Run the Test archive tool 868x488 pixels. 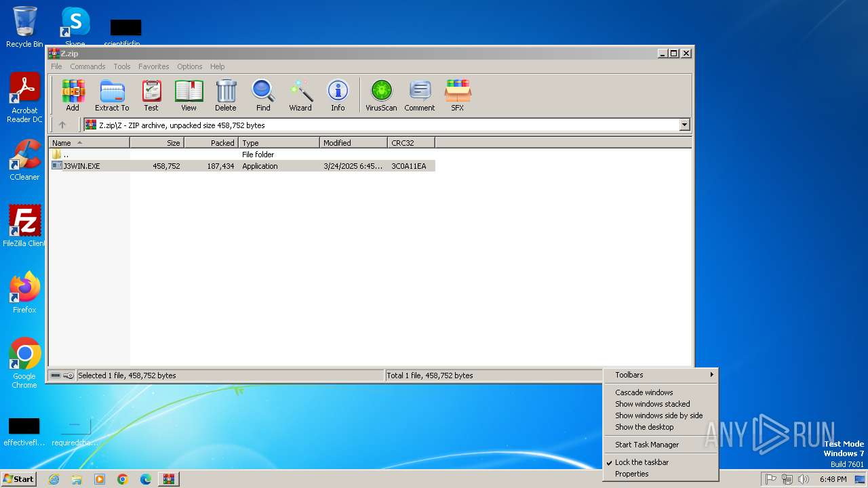click(x=151, y=95)
